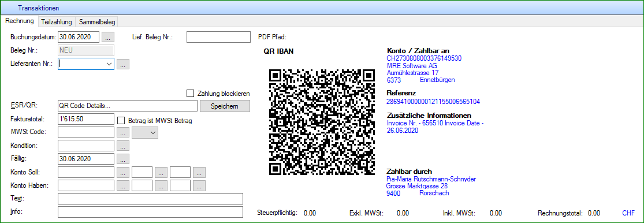The width and height of the screenshot is (644, 223).
Task: Click the Text input field
Action: [x=151, y=199]
